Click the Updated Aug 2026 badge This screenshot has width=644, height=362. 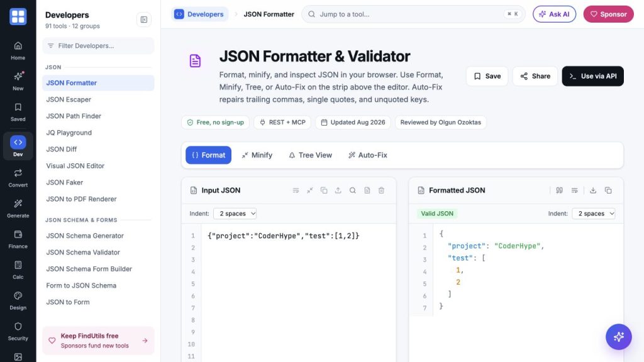(x=353, y=123)
